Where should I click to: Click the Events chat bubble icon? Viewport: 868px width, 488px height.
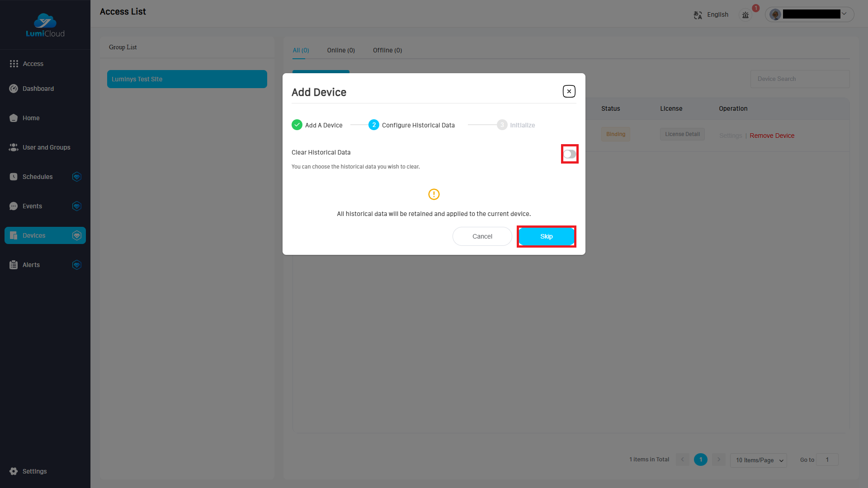pos(14,206)
